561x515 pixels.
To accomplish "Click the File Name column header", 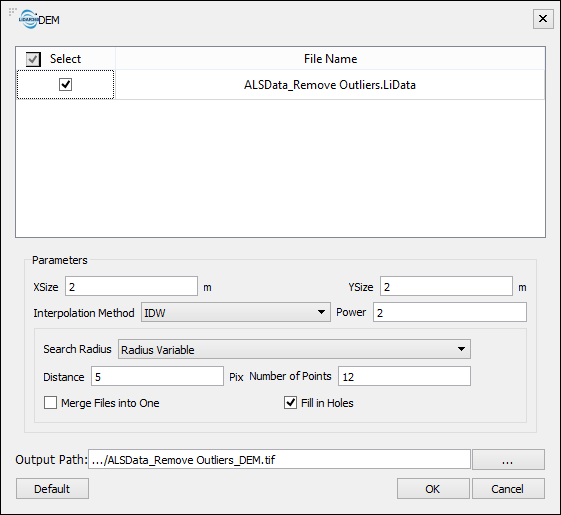I will (330, 59).
